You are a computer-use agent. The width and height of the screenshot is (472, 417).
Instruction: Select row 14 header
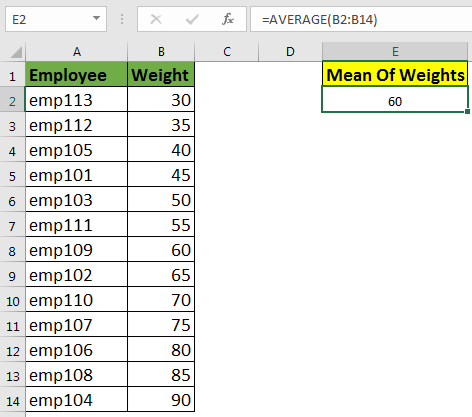[12, 401]
